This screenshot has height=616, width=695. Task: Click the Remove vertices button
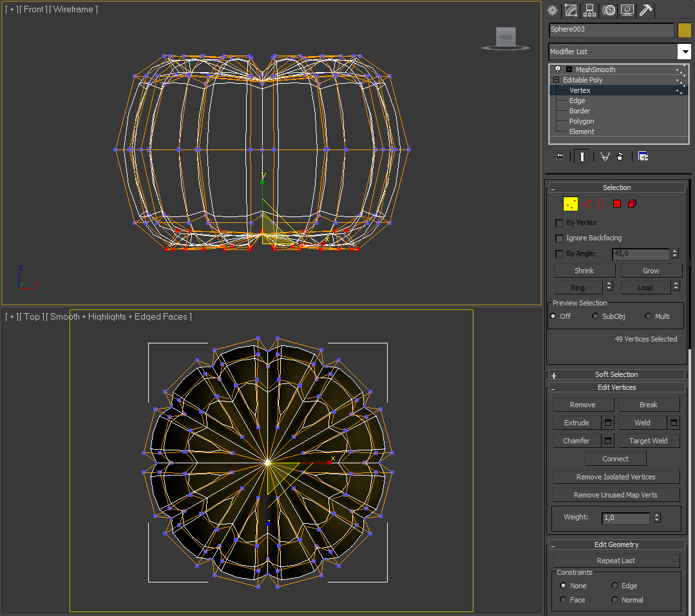pos(582,405)
